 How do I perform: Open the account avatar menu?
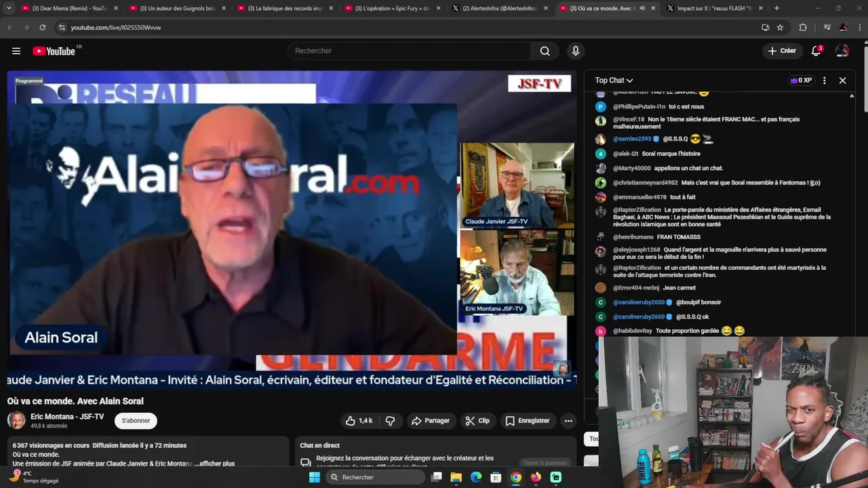tap(842, 51)
